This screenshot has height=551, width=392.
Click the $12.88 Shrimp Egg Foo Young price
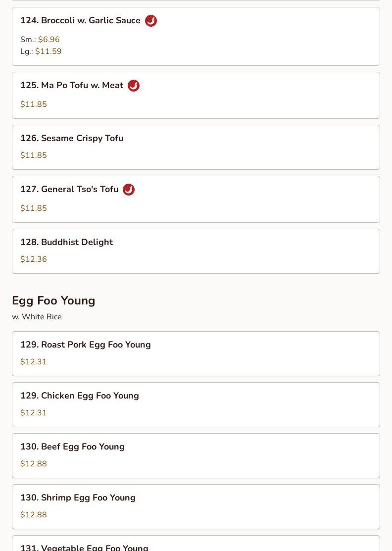34,515
